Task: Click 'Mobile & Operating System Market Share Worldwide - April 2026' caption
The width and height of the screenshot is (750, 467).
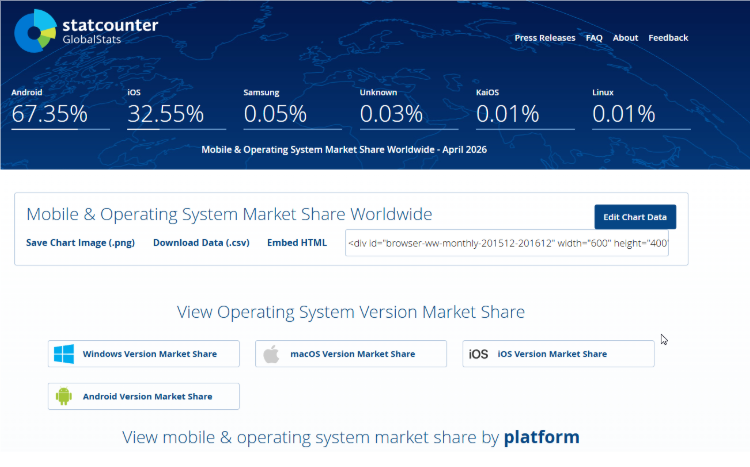Action: pyautogui.click(x=344, y=150)
